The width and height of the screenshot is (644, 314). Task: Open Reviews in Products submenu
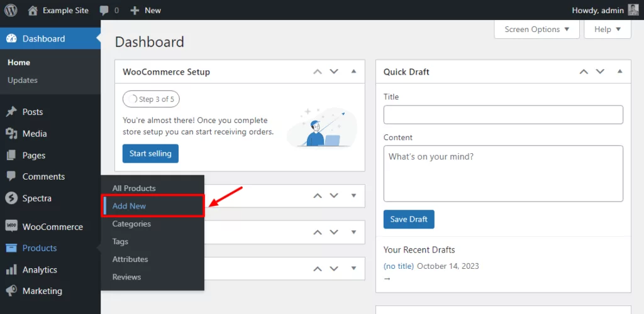click(x=126, y=277)
